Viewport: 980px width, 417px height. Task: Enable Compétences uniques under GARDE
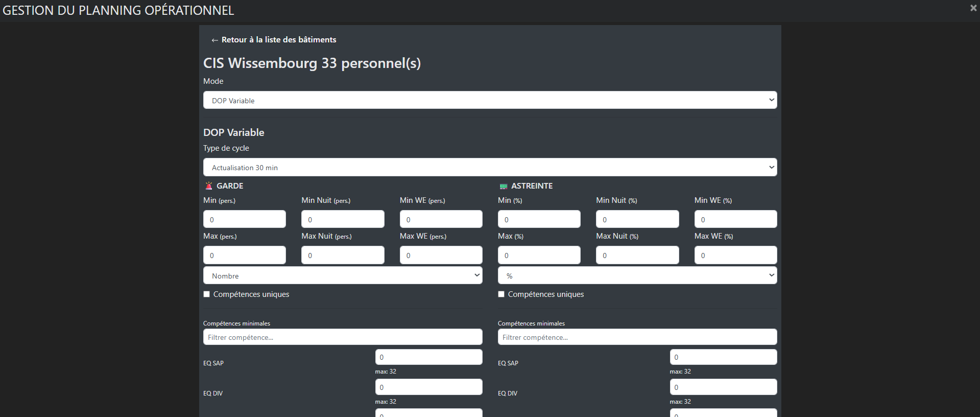pos(207,294)
